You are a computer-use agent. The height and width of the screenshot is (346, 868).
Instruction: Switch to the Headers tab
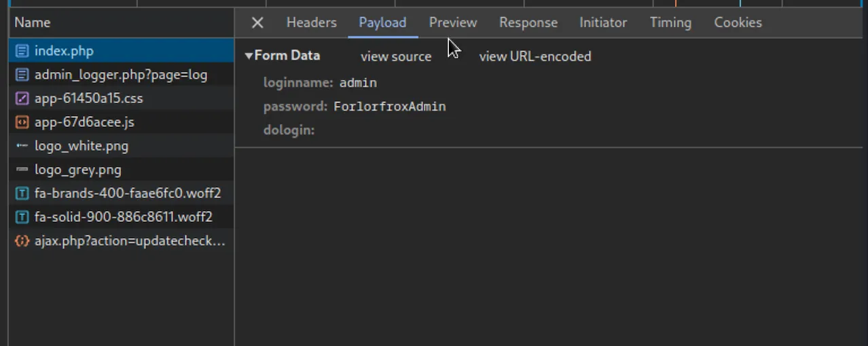tap(312, 22)
